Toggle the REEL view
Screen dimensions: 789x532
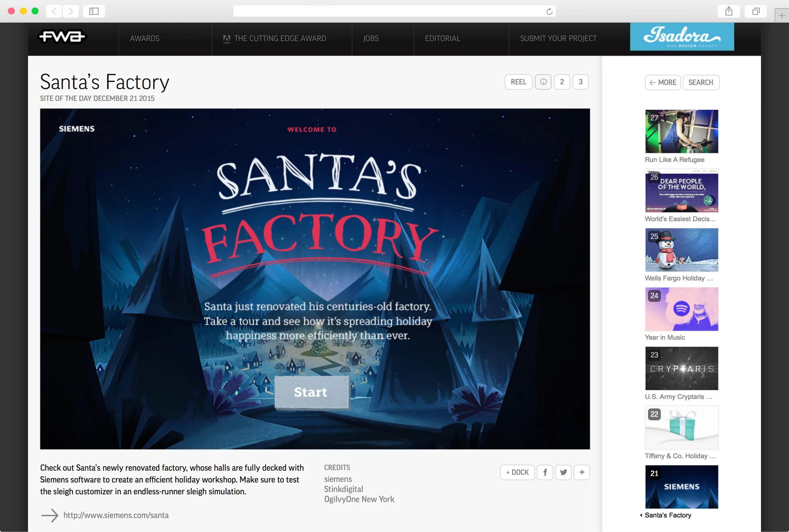click(x=518, y=82)
